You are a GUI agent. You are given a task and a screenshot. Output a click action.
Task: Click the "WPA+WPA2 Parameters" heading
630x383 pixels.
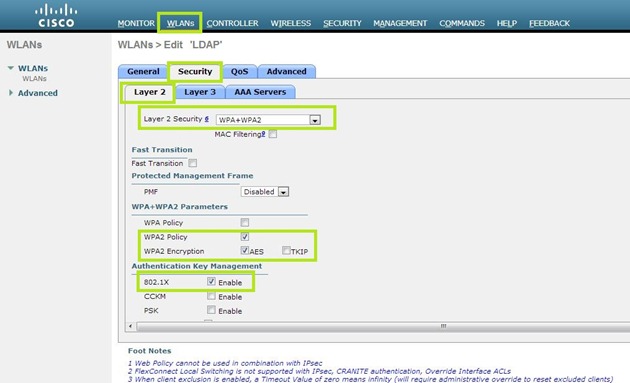180,207
